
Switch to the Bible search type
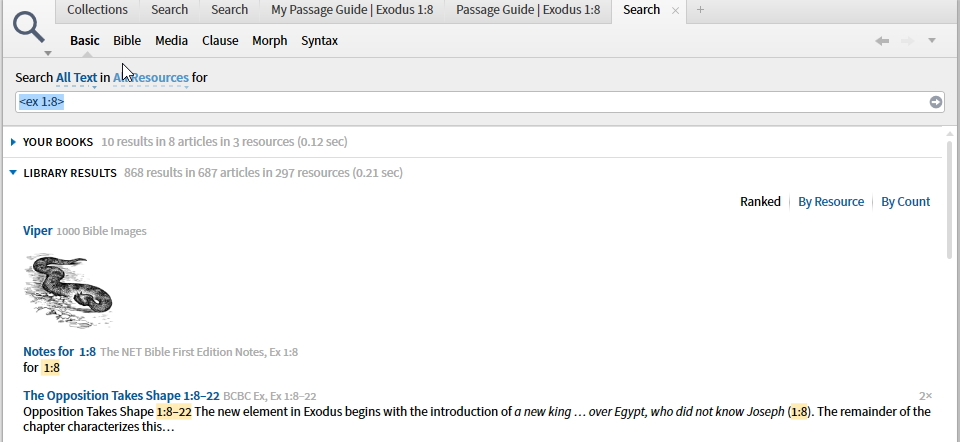pyautogui.click(x=127, y=41)
